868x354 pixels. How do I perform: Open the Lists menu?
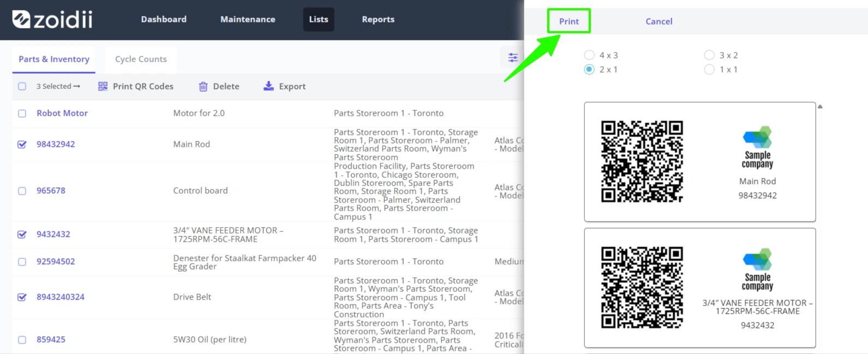(319, 19)
